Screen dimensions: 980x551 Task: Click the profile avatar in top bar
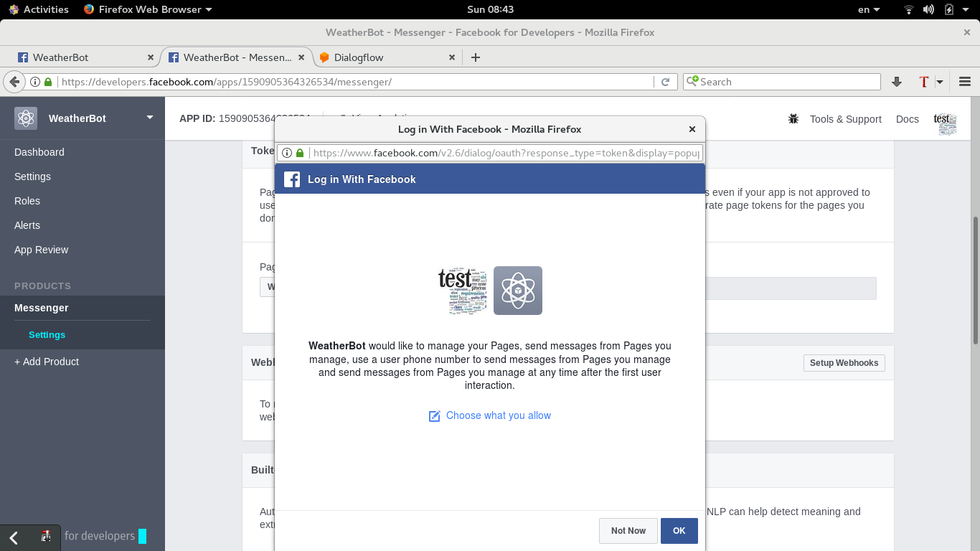945,123
